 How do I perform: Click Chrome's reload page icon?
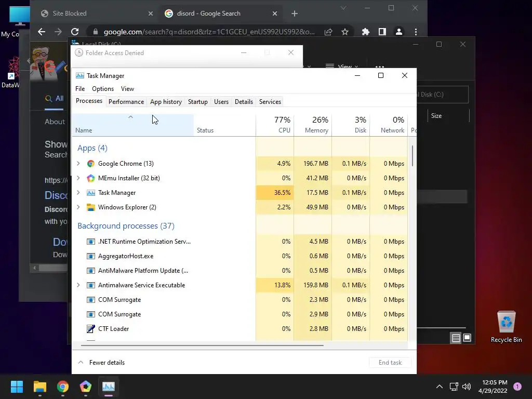point(75,32)
